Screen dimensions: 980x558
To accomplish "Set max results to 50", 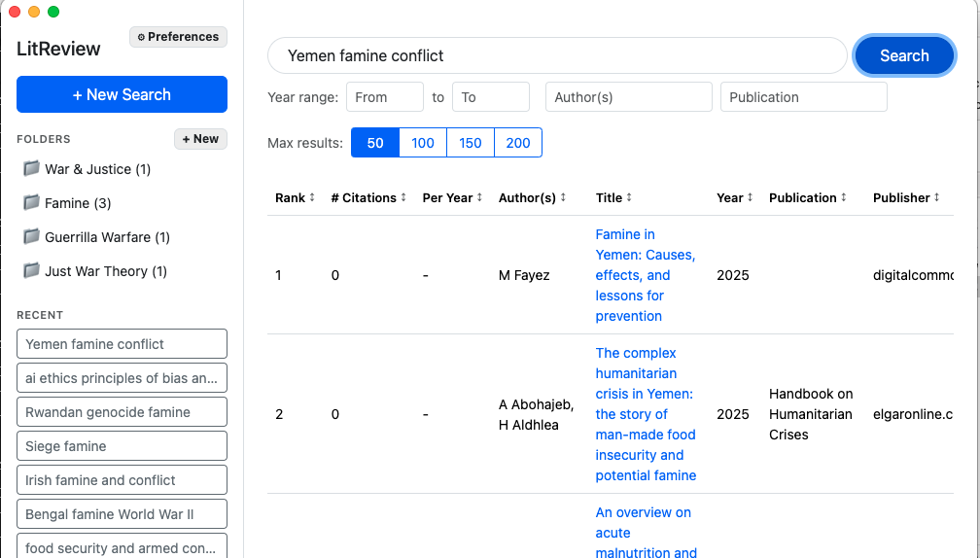I will point(375,143).
